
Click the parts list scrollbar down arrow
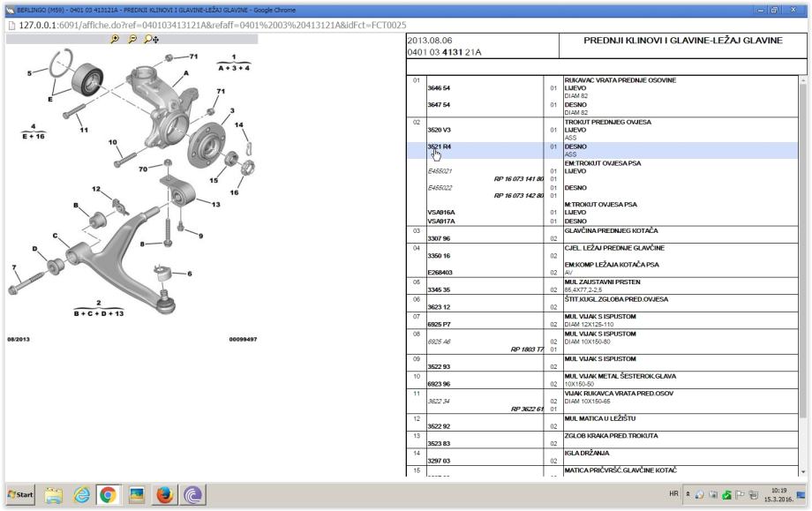pos(803,471)
